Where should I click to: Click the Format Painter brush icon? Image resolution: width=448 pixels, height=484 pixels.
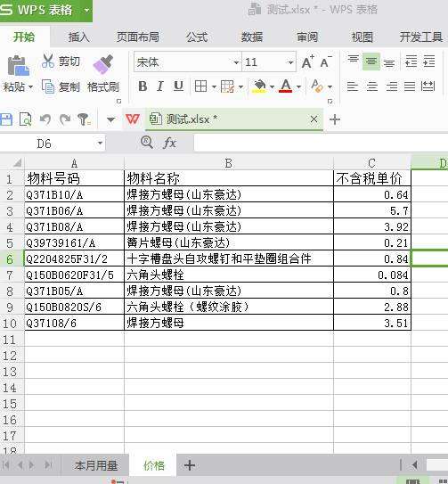point(103,64)
